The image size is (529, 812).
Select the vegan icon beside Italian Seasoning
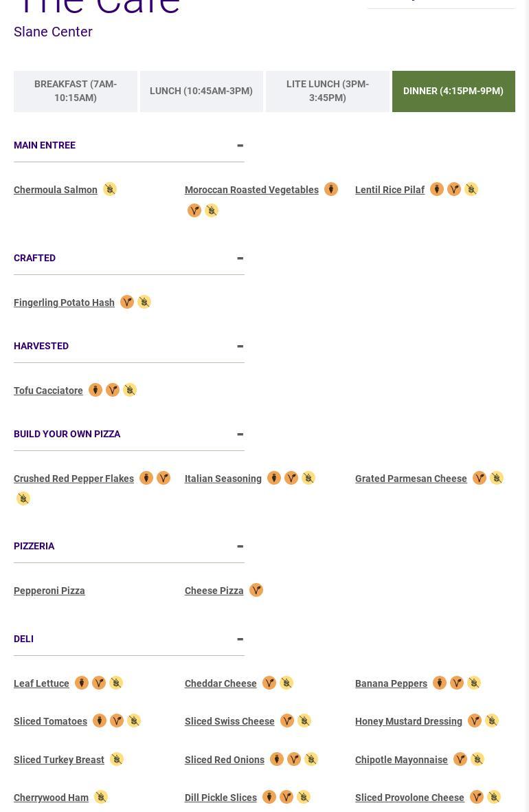point(274,478)
